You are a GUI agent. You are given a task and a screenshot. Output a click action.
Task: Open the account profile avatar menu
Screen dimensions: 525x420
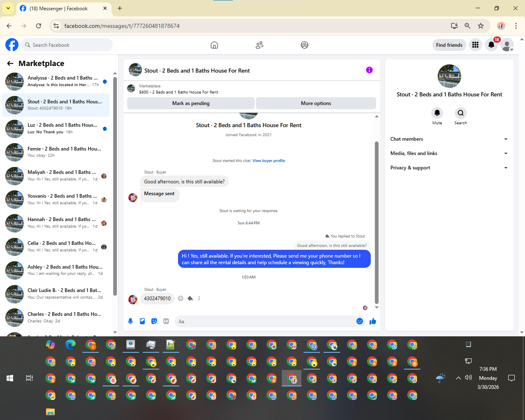507,45
